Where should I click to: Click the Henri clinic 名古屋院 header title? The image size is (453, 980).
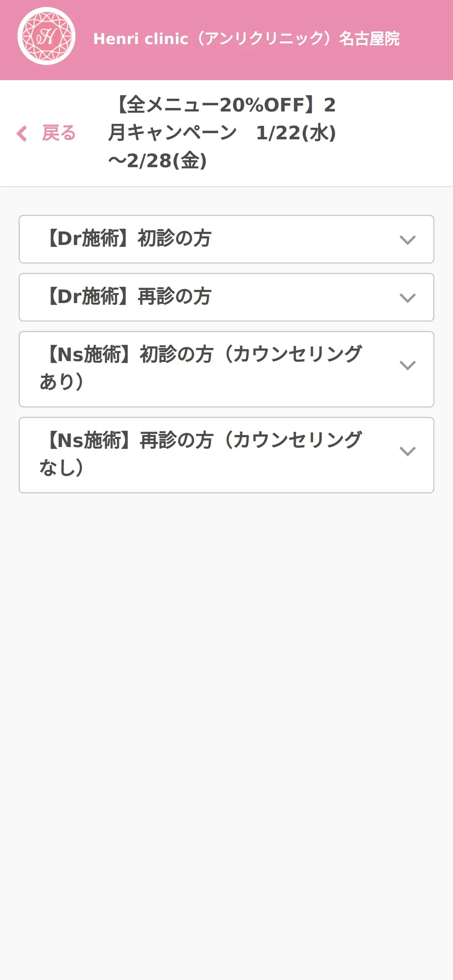click(246, 39)
